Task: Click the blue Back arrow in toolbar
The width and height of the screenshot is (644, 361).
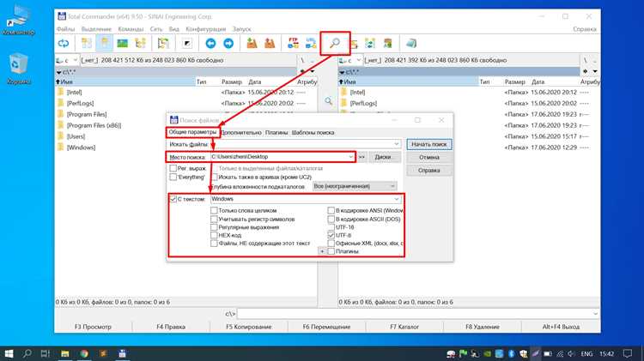Action: [210, 43]
